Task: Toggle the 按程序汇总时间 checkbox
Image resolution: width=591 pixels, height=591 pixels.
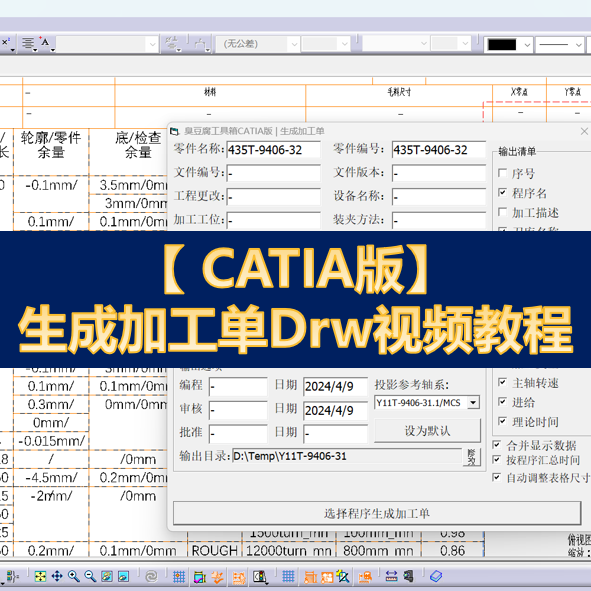Action: pyautogui.click(x=497, y=459)
